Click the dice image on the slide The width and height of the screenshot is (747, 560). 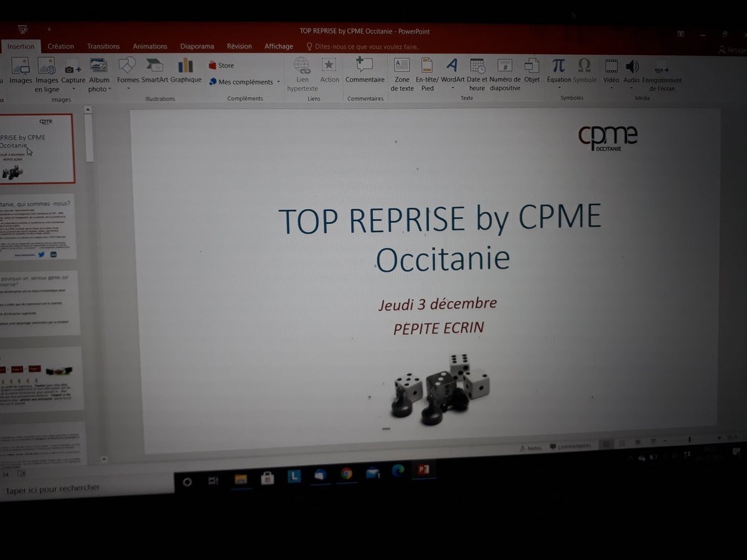440,389
